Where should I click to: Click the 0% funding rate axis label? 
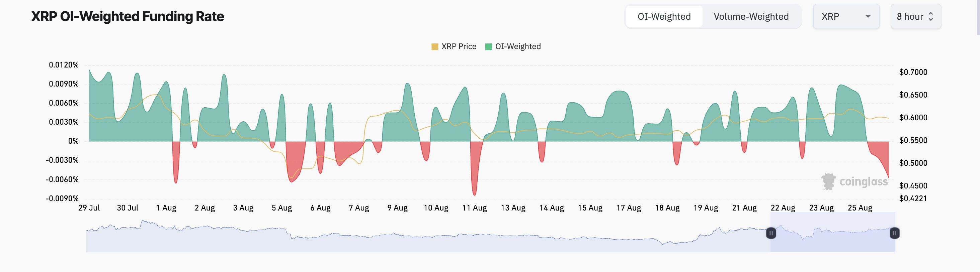pyautogui.click(x=73, y=141)
